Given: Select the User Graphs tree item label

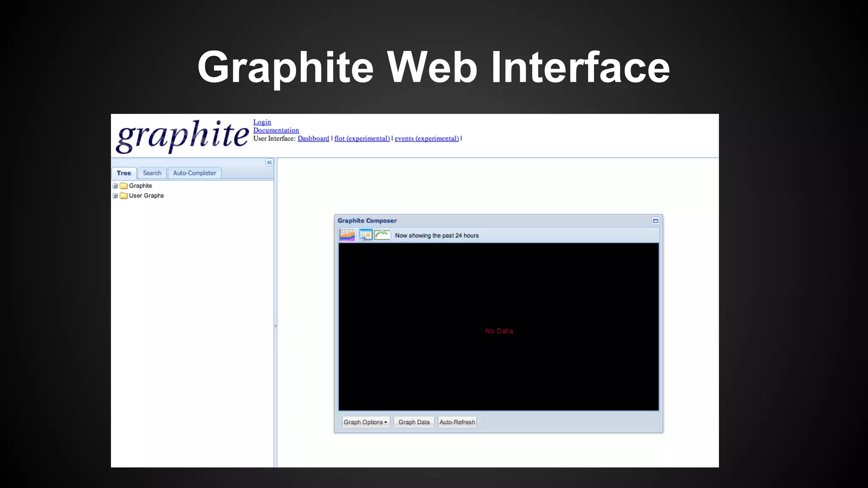Looking at the screenshot, I should click(146, 196).
